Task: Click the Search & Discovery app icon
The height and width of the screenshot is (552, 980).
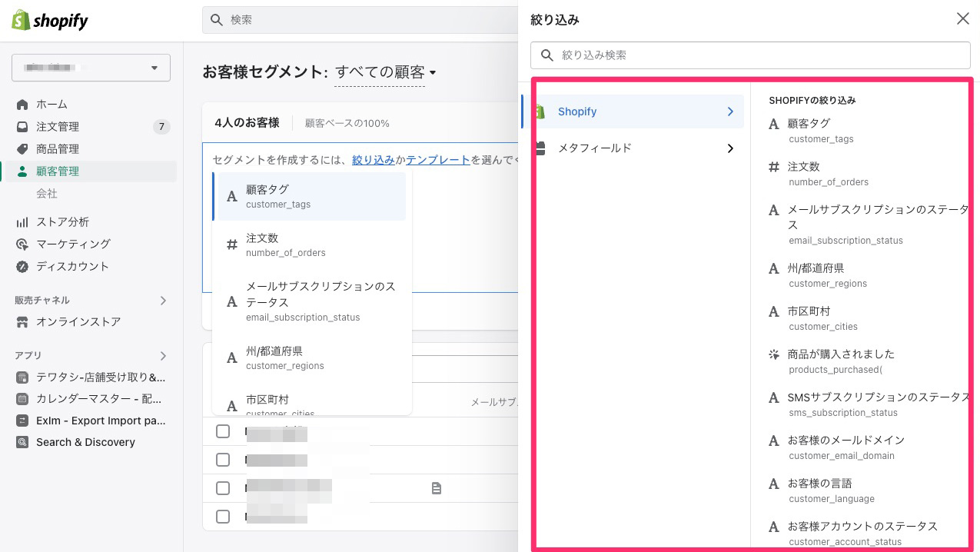Action: [22, 442]
